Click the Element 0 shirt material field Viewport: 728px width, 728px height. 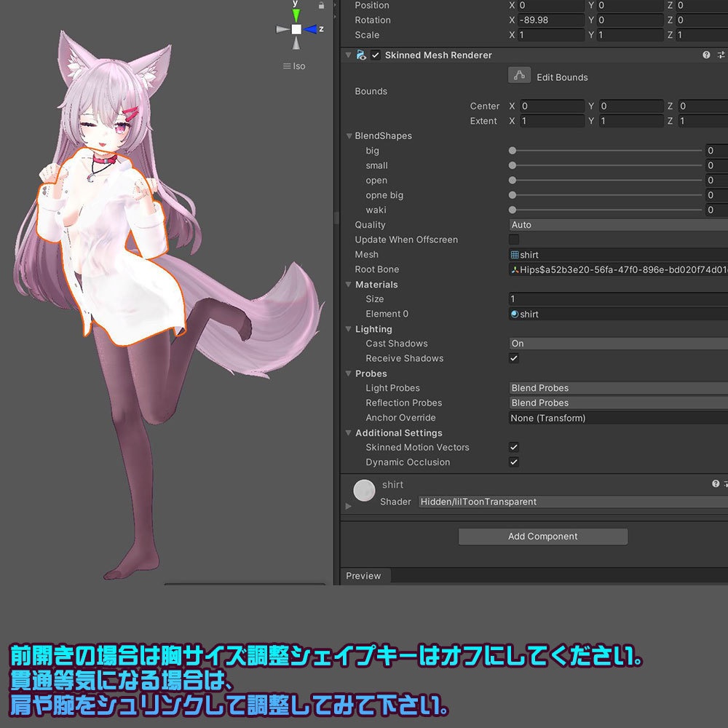(618, 314)
